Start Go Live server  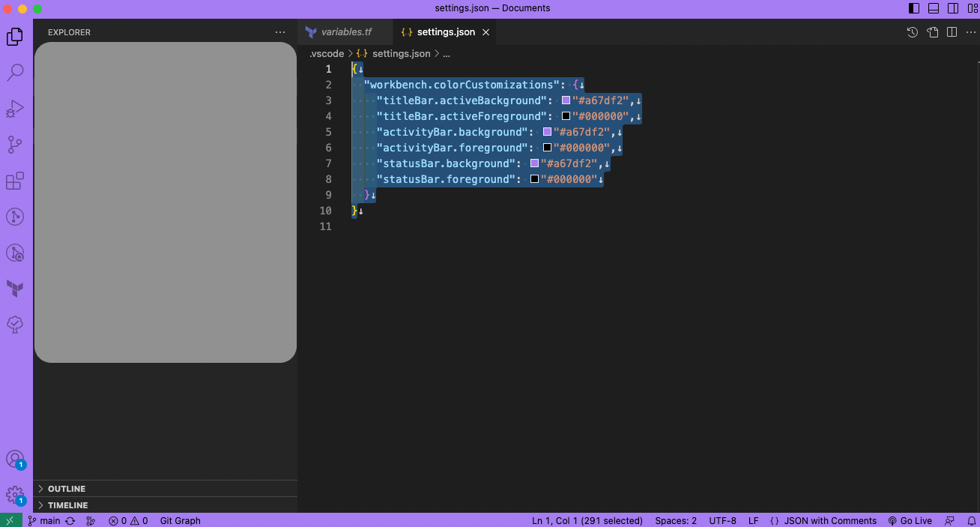point(910,521)
